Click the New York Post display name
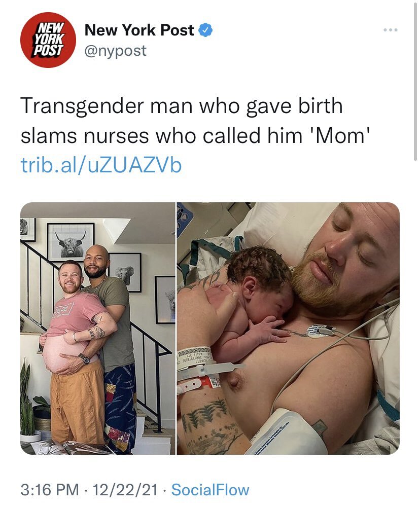The image size is (420, 509). point(139,30)
